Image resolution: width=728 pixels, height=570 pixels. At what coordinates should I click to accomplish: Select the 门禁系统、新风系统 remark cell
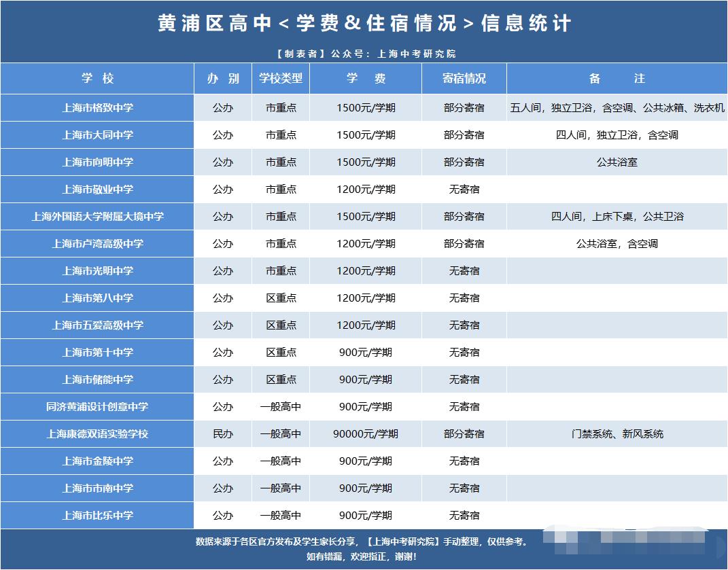pos(617,434)
